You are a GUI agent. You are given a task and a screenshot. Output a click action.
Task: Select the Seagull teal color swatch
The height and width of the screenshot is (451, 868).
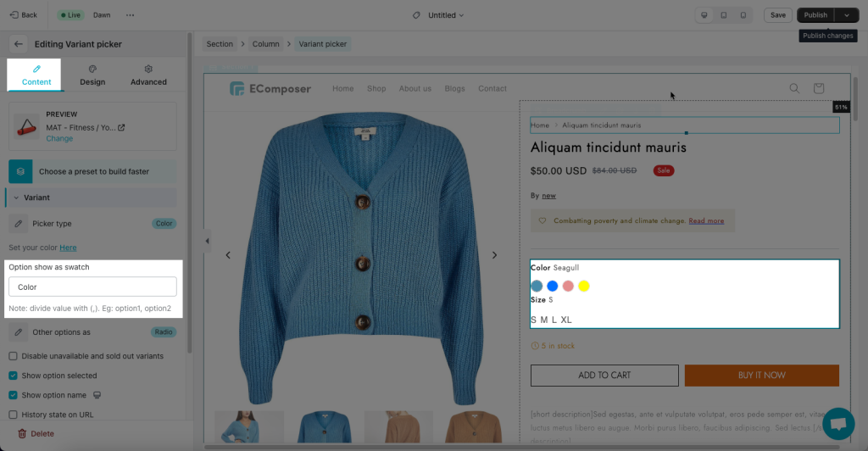537,286
